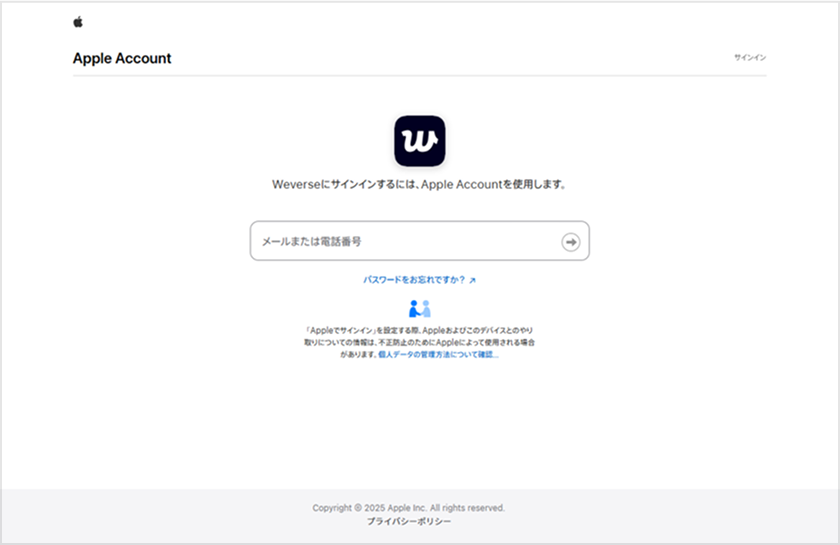Focus the メールまたは電話番号 input field
Screen dimensions: 840x545
[419, 241]
